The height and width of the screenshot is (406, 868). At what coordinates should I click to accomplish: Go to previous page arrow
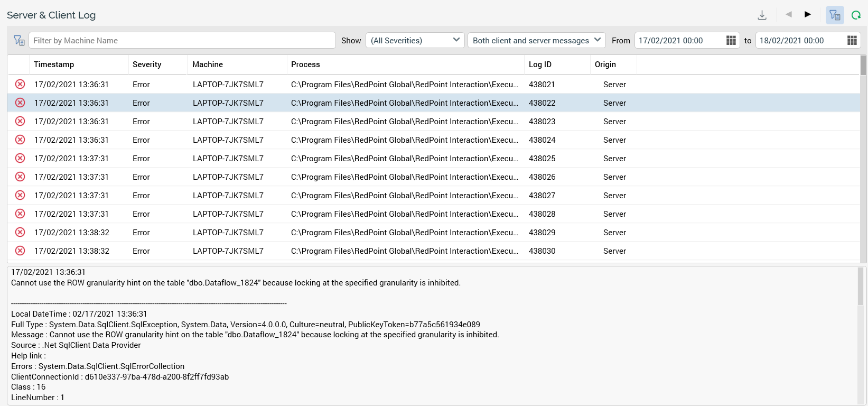tap(788, 15)
